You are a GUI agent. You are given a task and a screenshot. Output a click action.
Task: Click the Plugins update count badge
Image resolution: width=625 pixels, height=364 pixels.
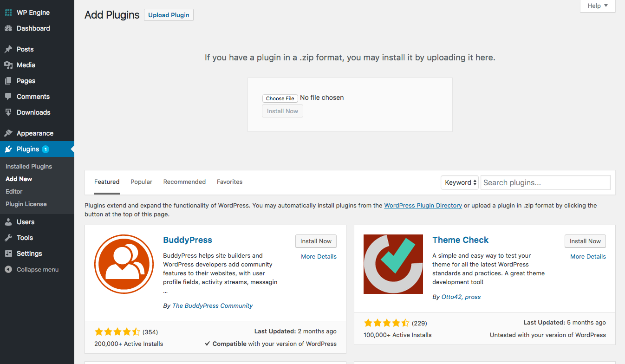tap(46, 149)
